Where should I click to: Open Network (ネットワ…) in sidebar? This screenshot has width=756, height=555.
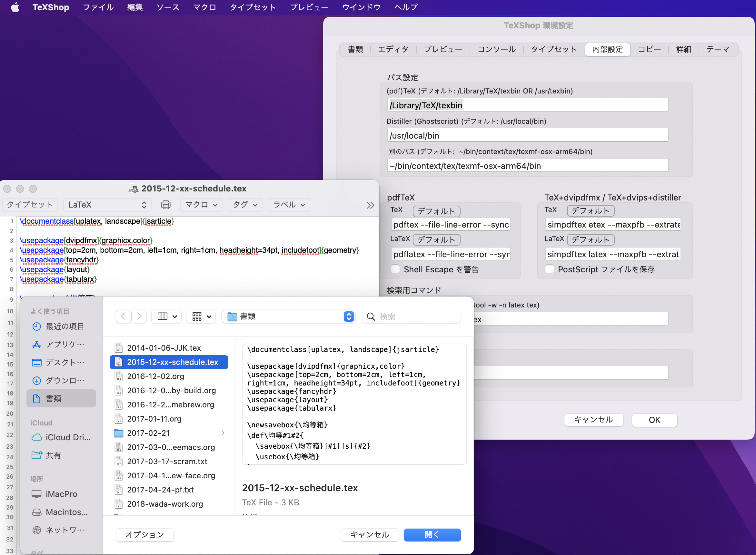pos(61,530)
